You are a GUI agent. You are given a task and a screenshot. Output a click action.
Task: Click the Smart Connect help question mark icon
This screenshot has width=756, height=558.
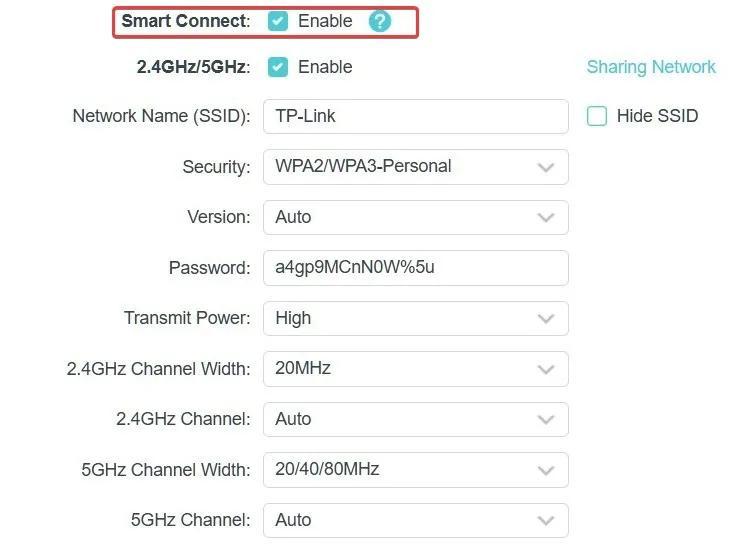tap(380, 21)
